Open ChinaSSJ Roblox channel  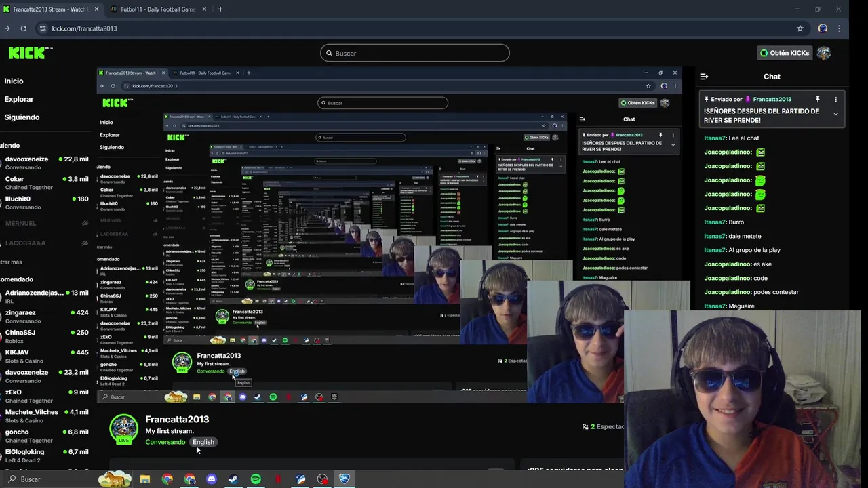click(44, 336)
